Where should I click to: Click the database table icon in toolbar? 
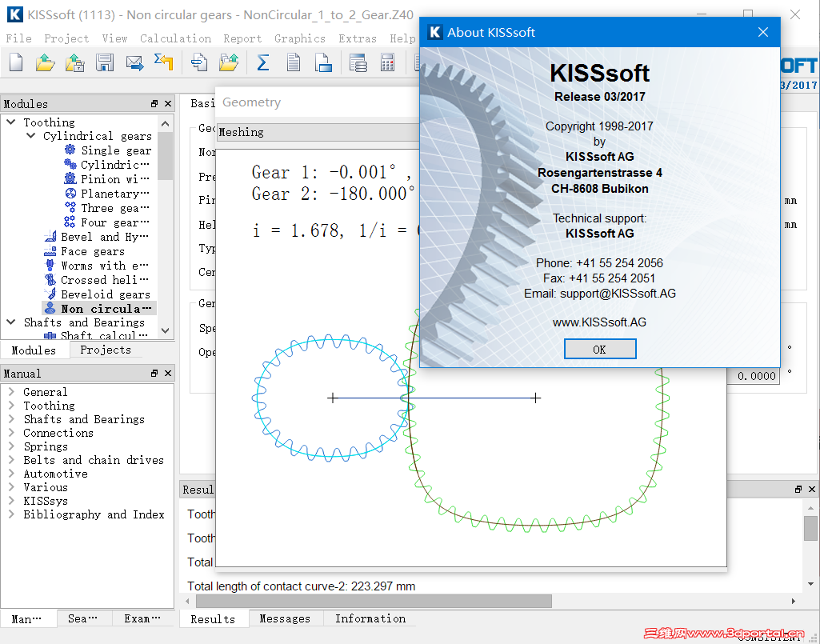(x=358, y=62)
